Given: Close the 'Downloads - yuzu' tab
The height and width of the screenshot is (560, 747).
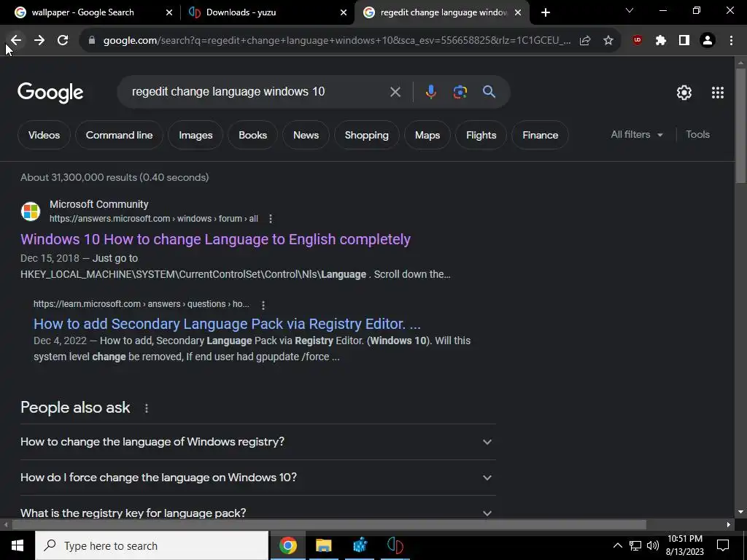Looking at the screenshot, I should [344, 13].
